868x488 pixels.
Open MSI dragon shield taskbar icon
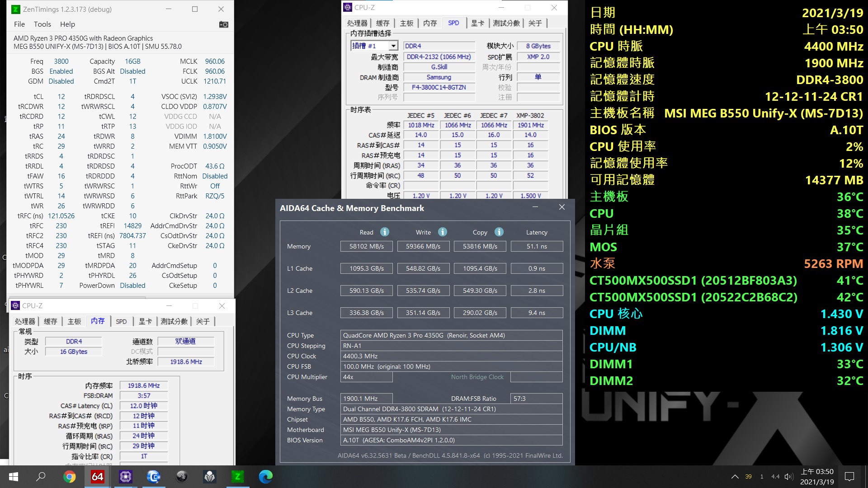(209, 477)
